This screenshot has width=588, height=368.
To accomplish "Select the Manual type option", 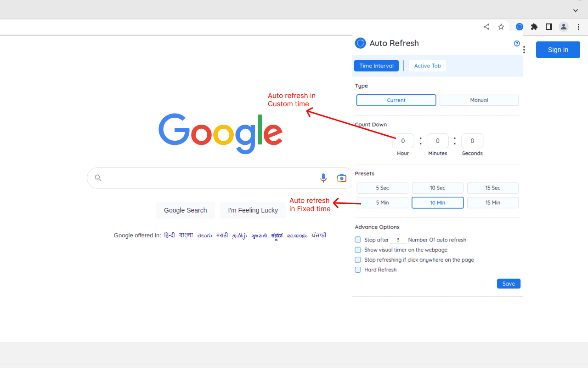I will pyautogui.click(x=479, y=100).
